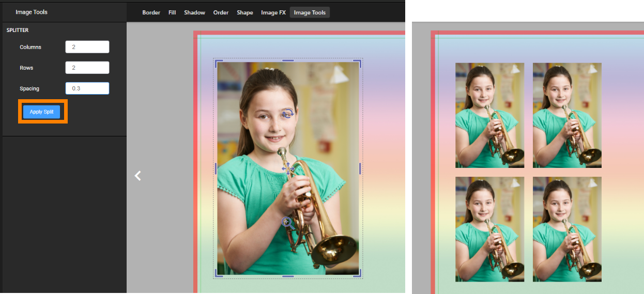Select the large girl with trumpet photo
The width and height of the screenshot is (644, 294).
point(288,168)
